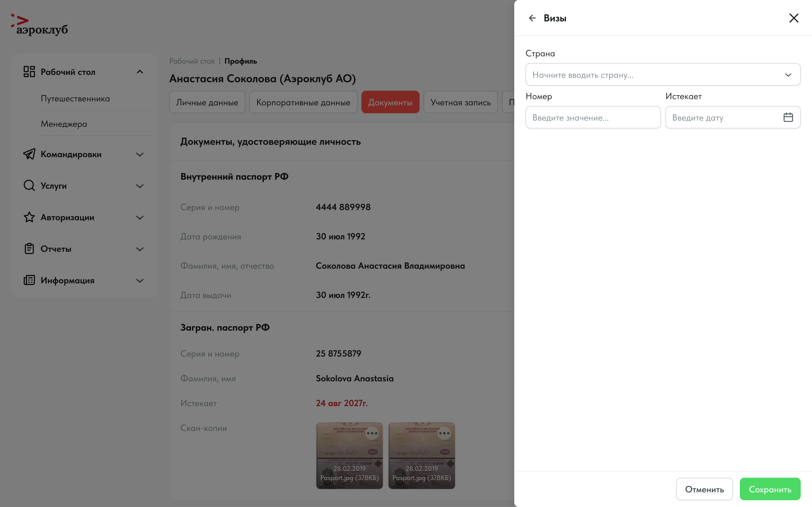Click the Отчеты clipboard icon
Screen dimensions: 812x507
pyautogui.click(x=29, y=249)
